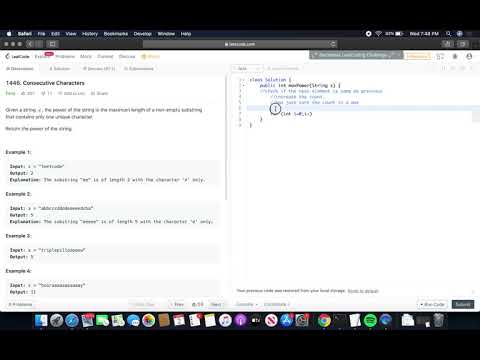This screenshot has width=480, height=360.
Task: Open Safari from the Dock
Action: point(72,321)
